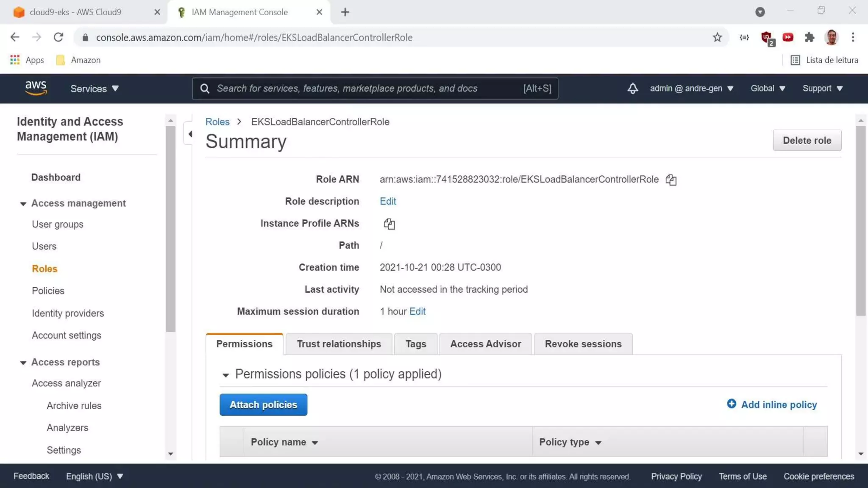This screenshot has width=868, height=488.
Task: Open the Global region dropdown
Action: [768, 89]
